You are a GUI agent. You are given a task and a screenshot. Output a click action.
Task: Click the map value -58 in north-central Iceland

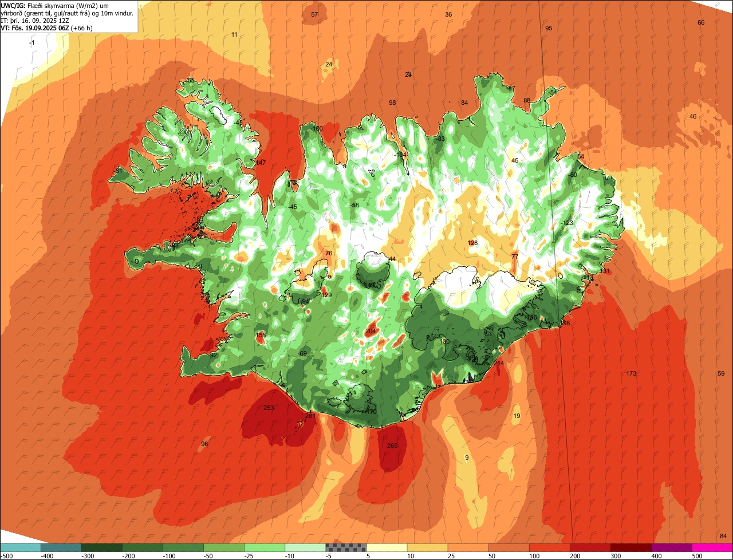[354, 205]
